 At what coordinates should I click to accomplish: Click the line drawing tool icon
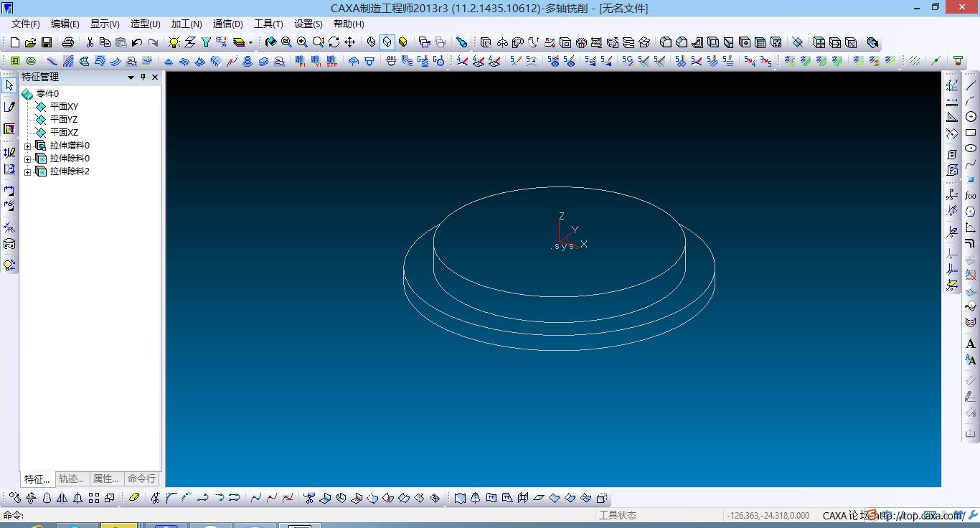pyautogui.click(x=971, y=85)
